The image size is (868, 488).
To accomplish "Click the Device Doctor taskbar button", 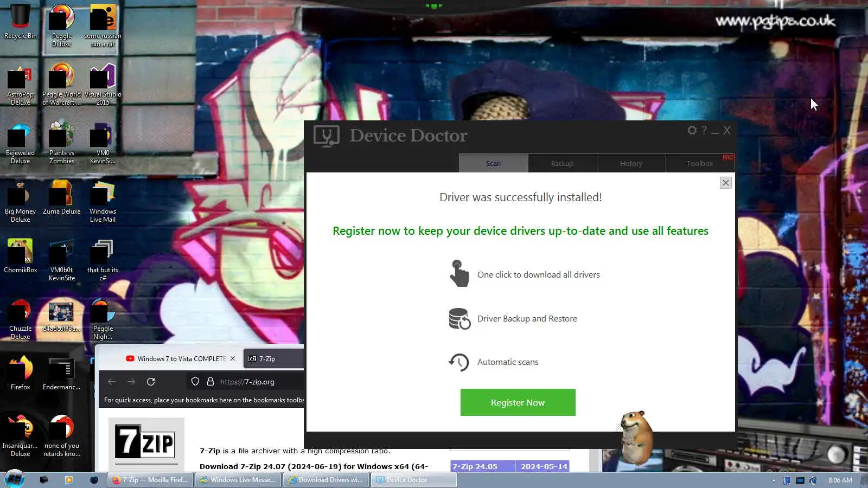I will 414,480.
